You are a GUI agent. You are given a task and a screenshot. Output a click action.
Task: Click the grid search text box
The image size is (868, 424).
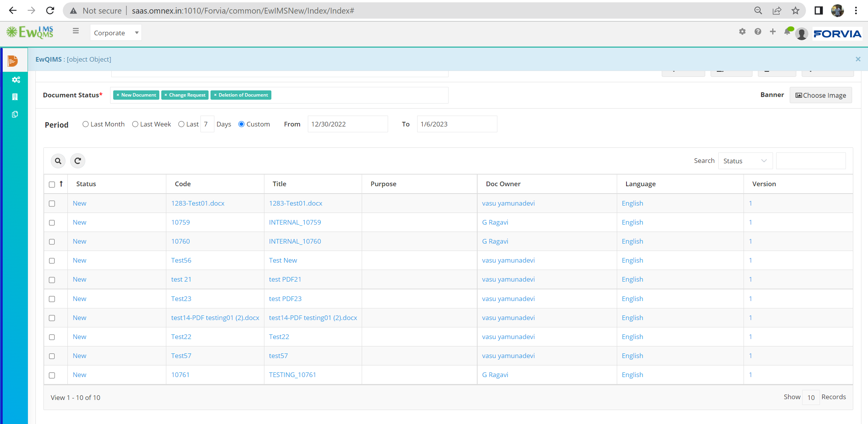pyautogui.click(x=811, y=161)
